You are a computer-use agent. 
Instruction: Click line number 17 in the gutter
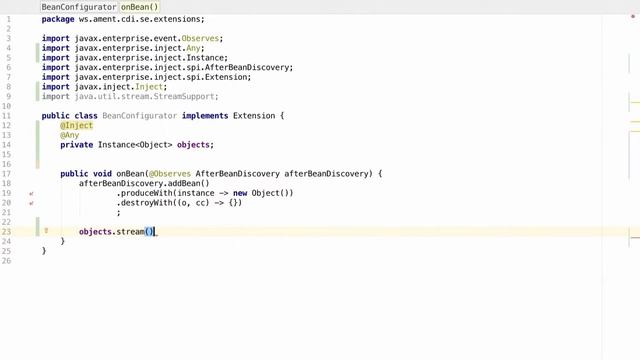tap(6, 174)
